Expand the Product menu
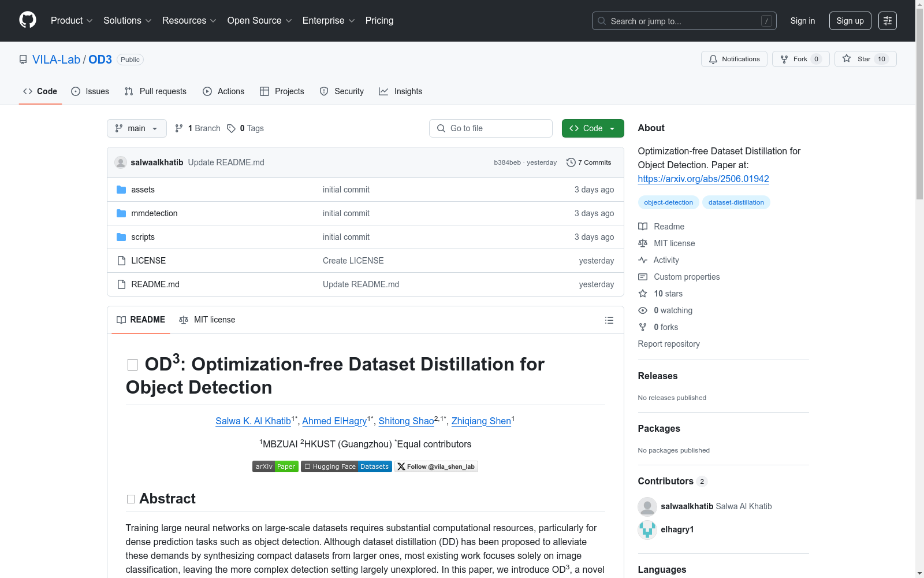The width and height of the screenshot is (924, 578). (x=72, y=21)
